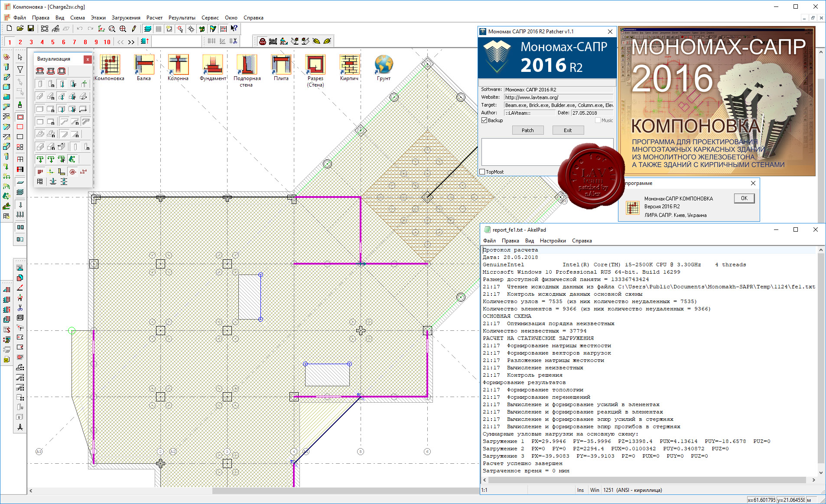
Task: Click the undo arrow in the toolbar
Action: tap(79, 29)
